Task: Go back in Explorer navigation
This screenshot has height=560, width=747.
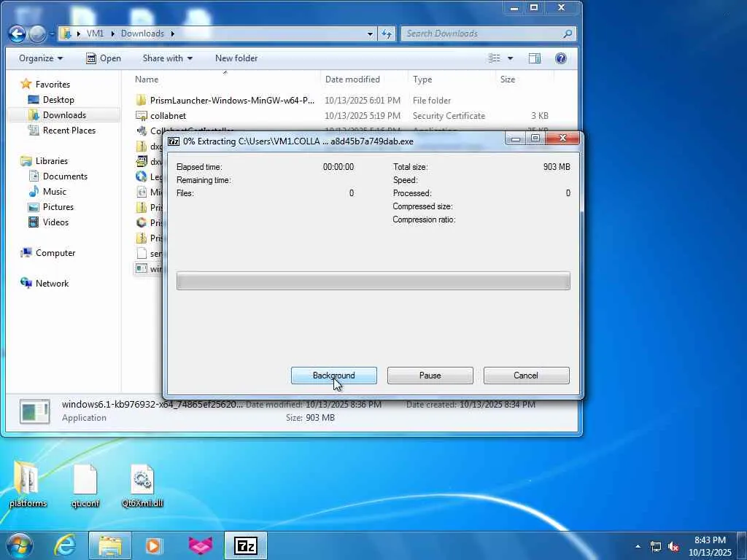Action: pyautogui.click(x=18, y=34)
